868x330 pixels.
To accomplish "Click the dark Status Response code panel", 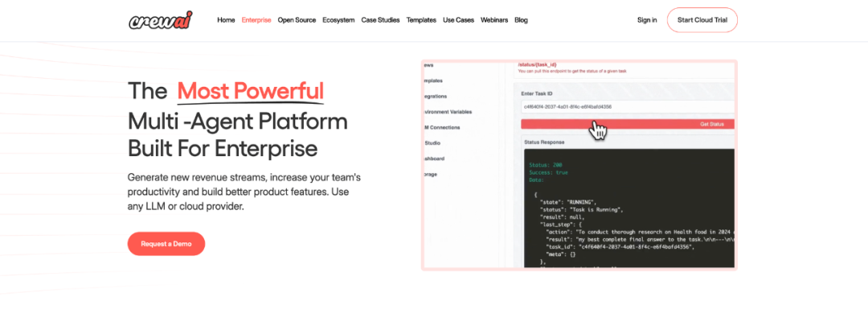I will point(629,208).
